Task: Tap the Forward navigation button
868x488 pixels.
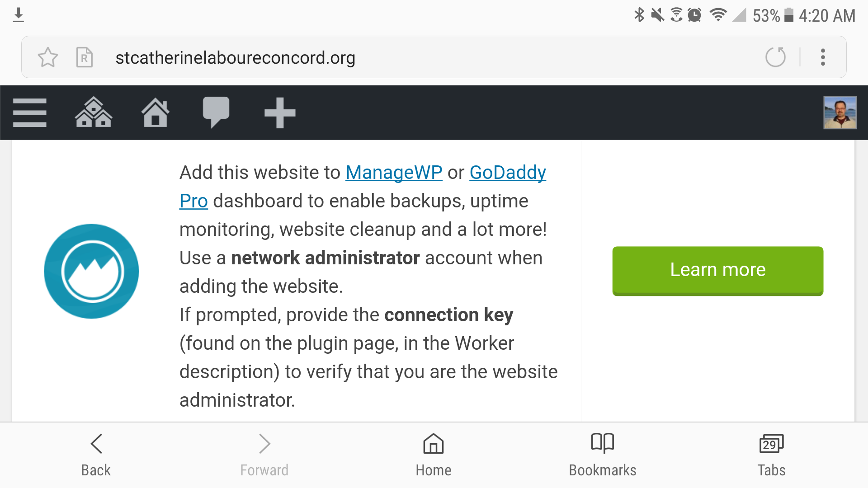Action: click(x=264, y=455)
